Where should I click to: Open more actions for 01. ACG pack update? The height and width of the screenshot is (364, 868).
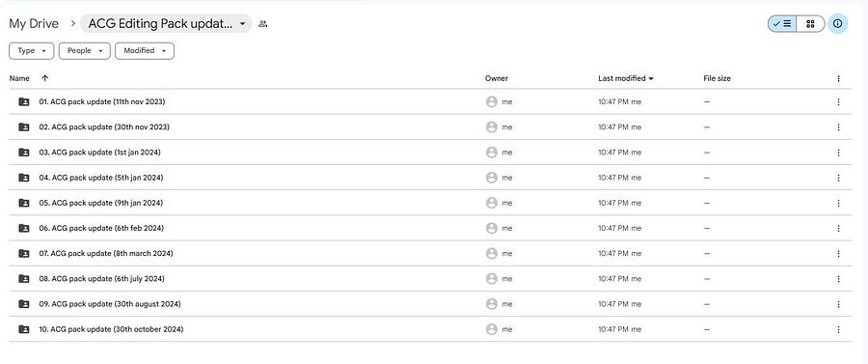838,102
